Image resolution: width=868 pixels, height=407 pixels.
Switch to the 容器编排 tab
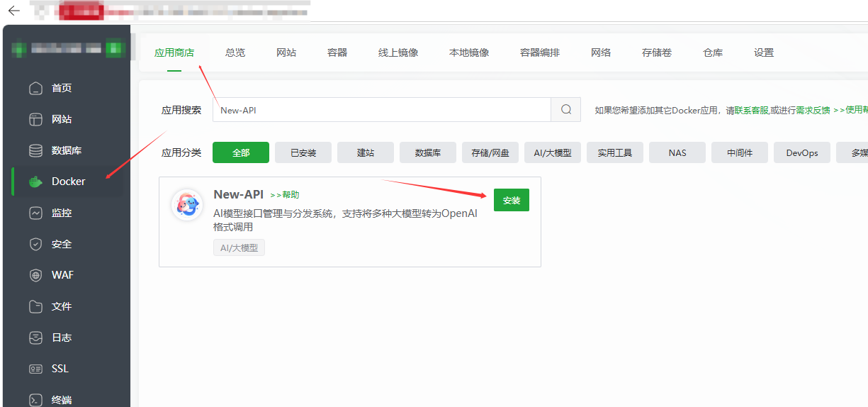540,52
